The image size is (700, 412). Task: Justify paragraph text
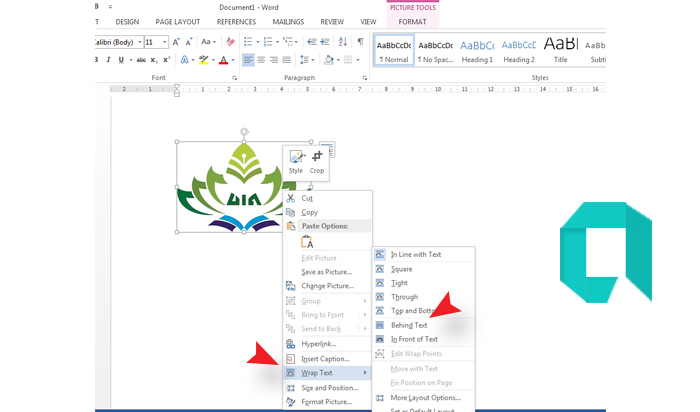pyautogui.click(x=287, y=60)
